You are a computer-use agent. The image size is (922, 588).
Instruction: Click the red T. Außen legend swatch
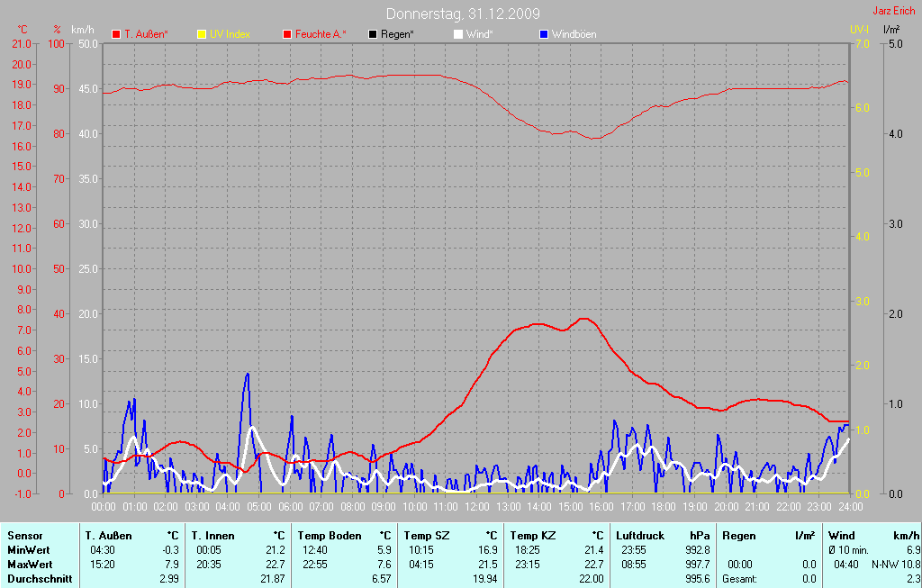point(116,34)
